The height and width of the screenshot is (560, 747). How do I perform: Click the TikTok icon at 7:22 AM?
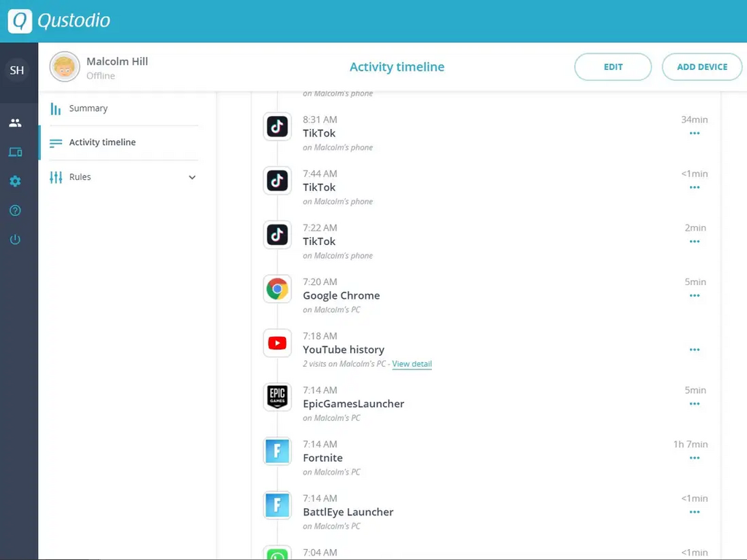[277, 235]
